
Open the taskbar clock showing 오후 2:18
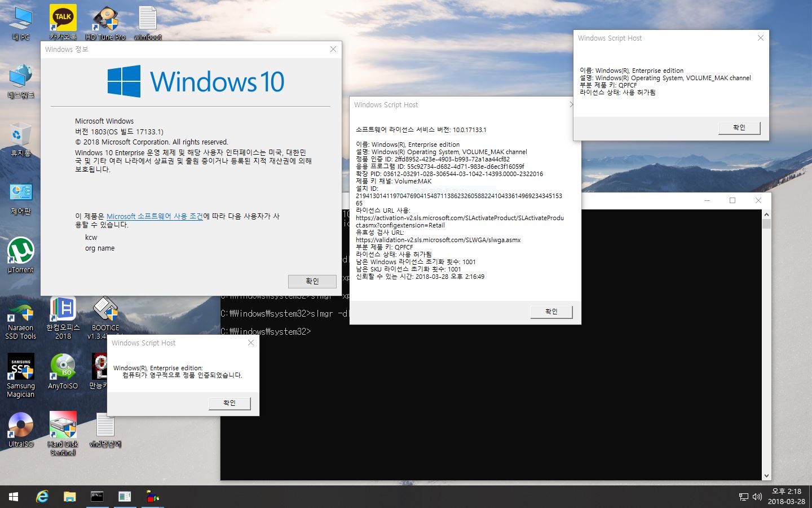click(787, 497)
